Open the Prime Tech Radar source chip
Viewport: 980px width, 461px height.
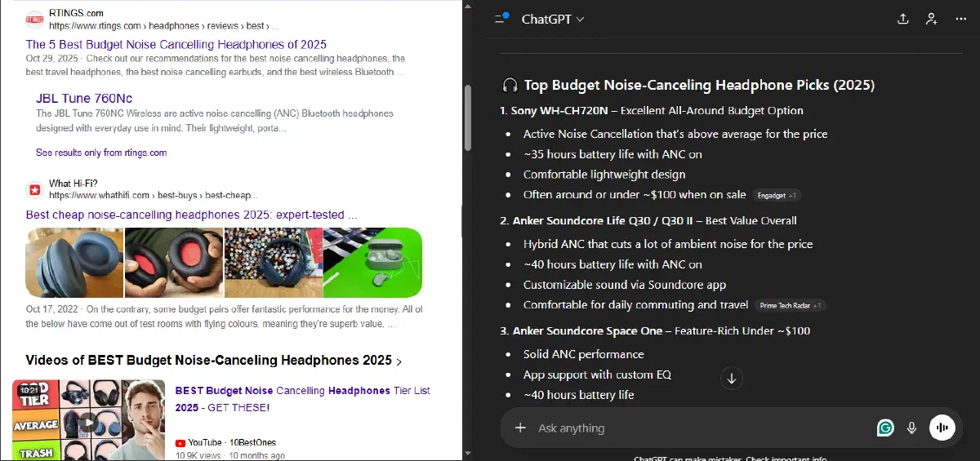[791, 305]
